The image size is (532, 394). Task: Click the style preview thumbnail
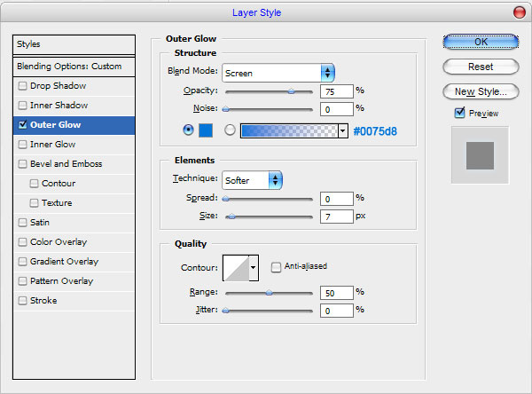tap(480, 155)
